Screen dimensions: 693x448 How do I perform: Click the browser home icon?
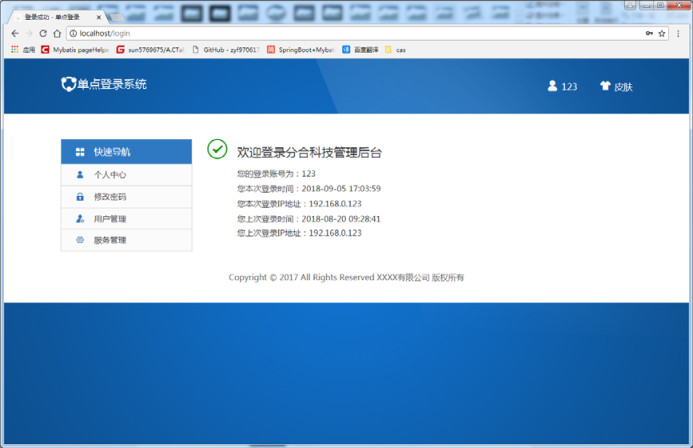57,33
